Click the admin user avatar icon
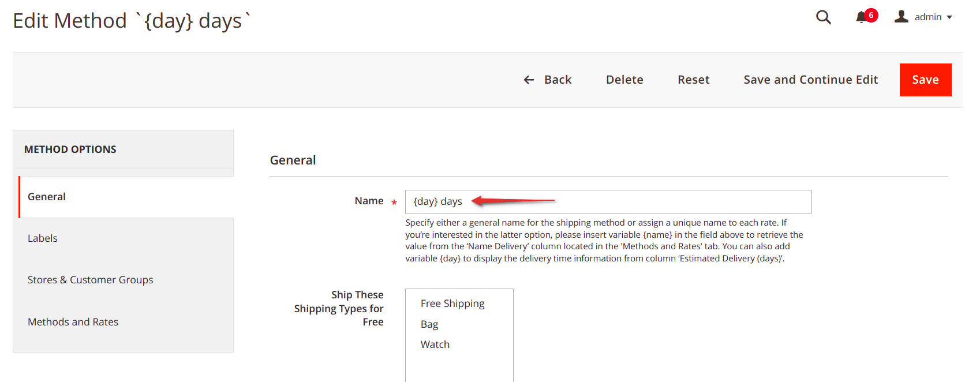 pos(902,17)
